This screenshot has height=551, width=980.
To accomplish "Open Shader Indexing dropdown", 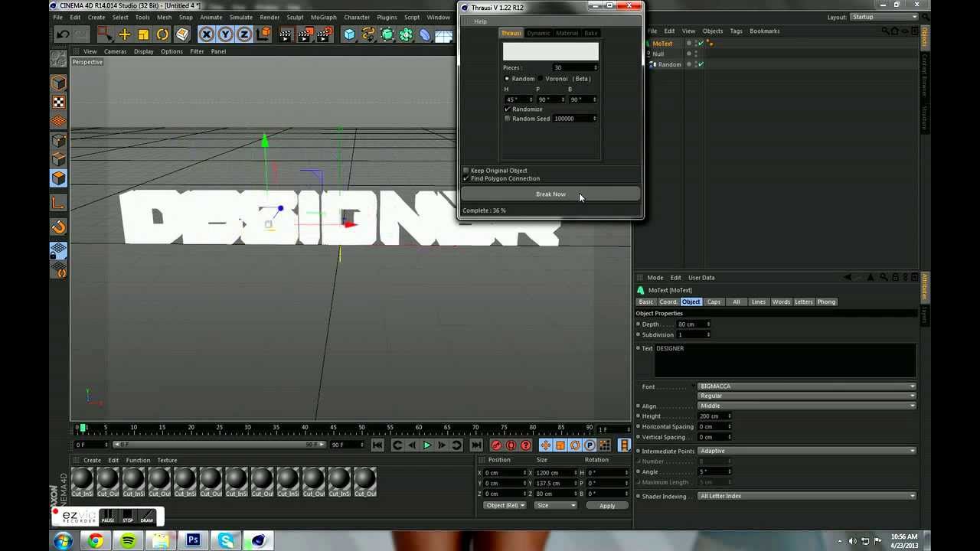I will pos(807,496).
